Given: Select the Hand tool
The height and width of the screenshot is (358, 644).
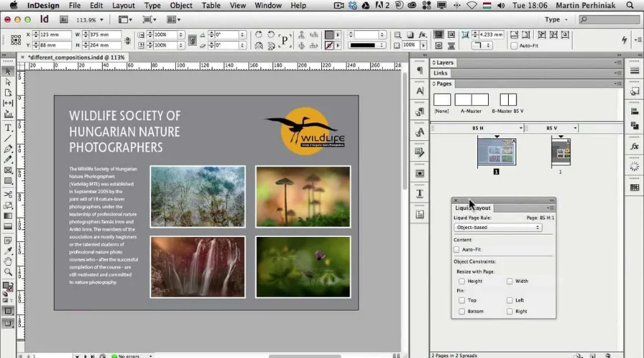Looking at the screenshot, I should click(8, 261).
